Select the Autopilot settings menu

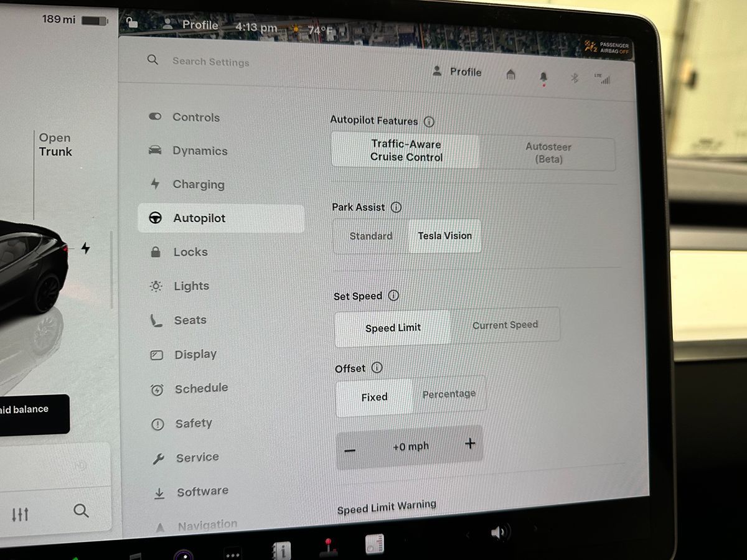click(221, 218)
